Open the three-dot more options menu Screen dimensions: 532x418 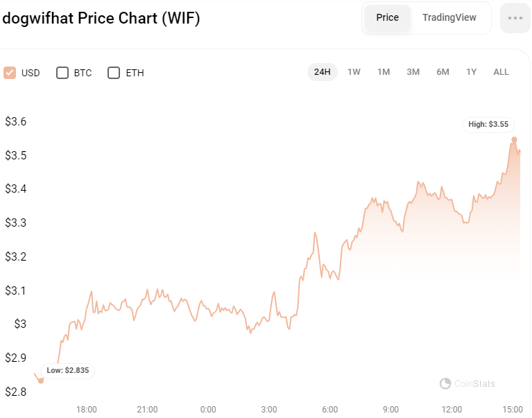click(515, 18)
